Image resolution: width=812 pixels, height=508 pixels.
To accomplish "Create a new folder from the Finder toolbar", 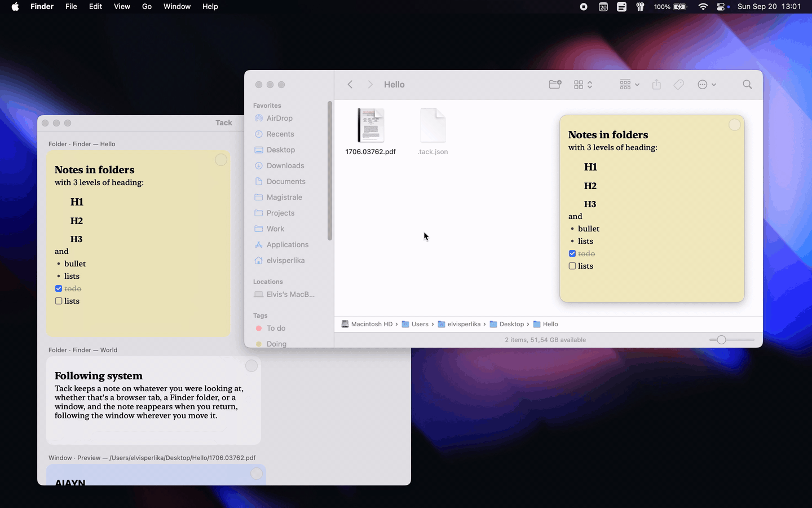I will pyautogui.click(x=555, y=85).
